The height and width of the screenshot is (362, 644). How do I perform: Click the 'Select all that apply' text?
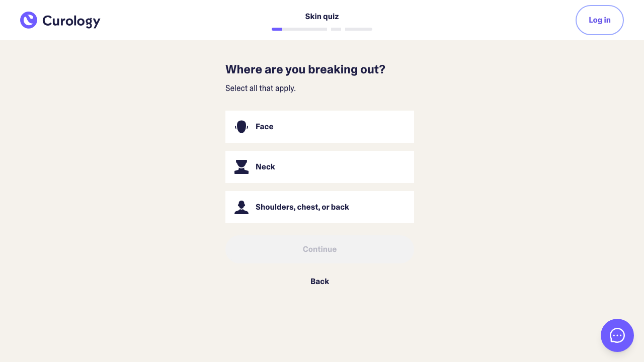[261, 88]
